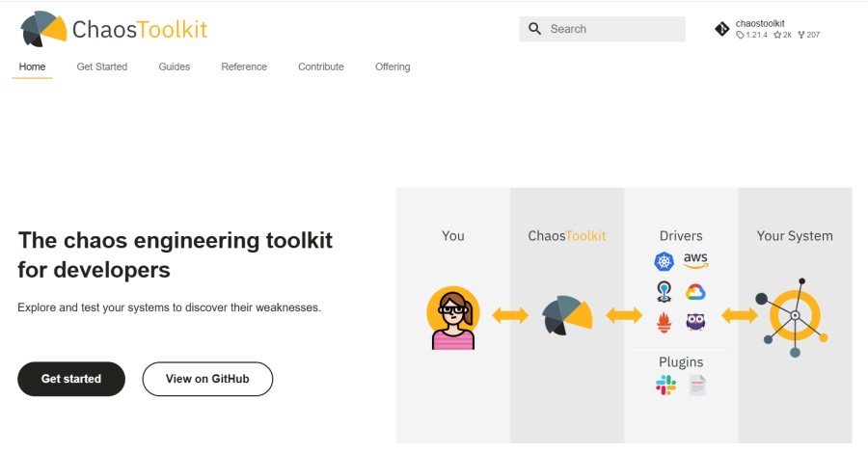
Task: Open the chaostoolkit git repository icon
Action: [721, 29]
